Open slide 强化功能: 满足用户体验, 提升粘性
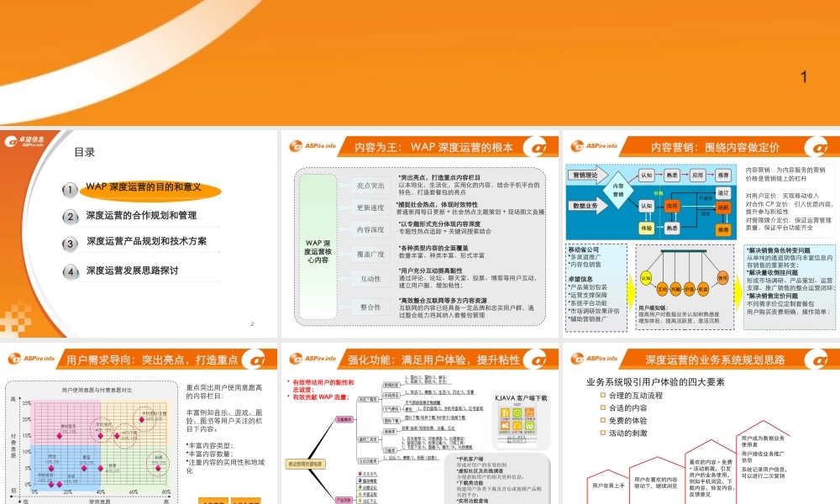Viewport: 840px width, 504px height. [x=420, y=423]
